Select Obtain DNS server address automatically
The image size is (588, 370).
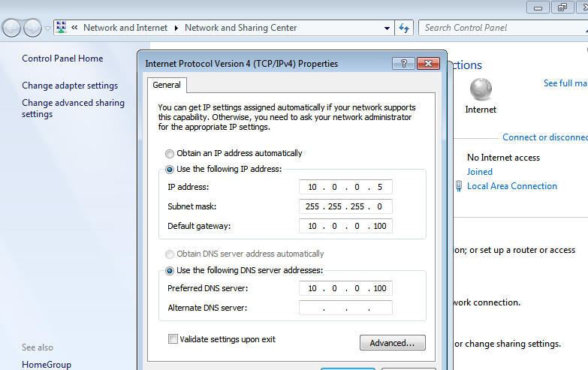245,254
